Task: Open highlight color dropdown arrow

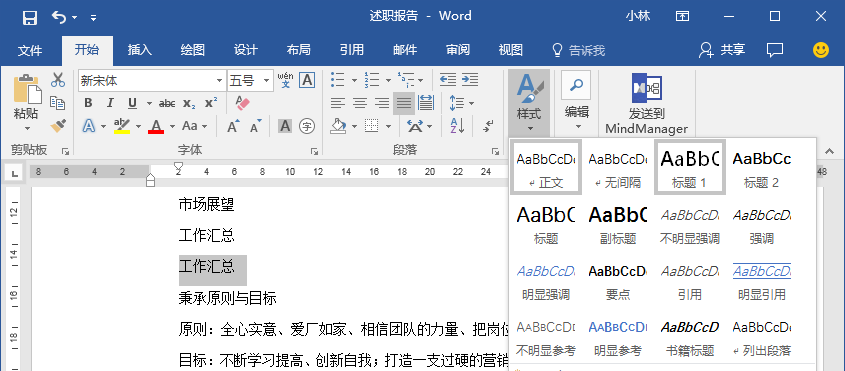Action: (x=138, y=127)
